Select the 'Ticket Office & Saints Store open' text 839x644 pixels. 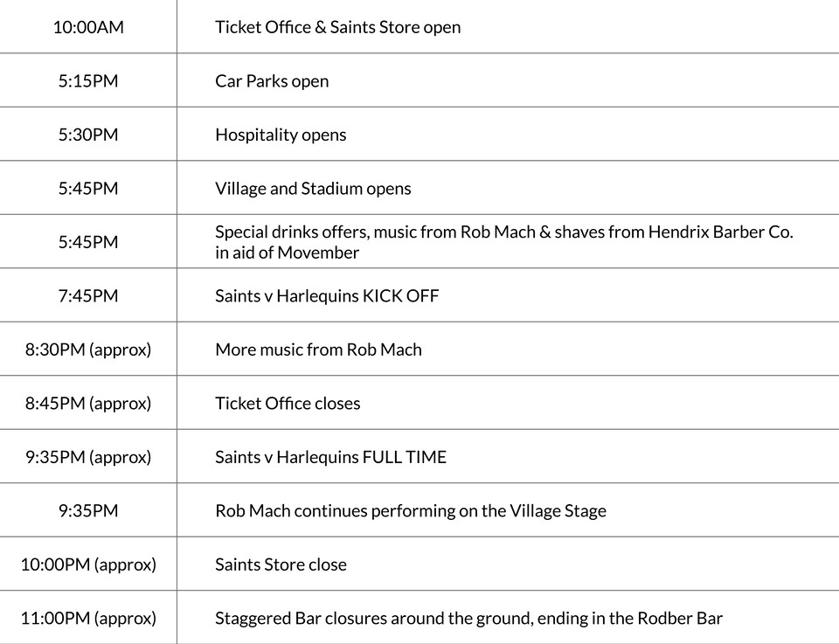(x=337, y=27)
